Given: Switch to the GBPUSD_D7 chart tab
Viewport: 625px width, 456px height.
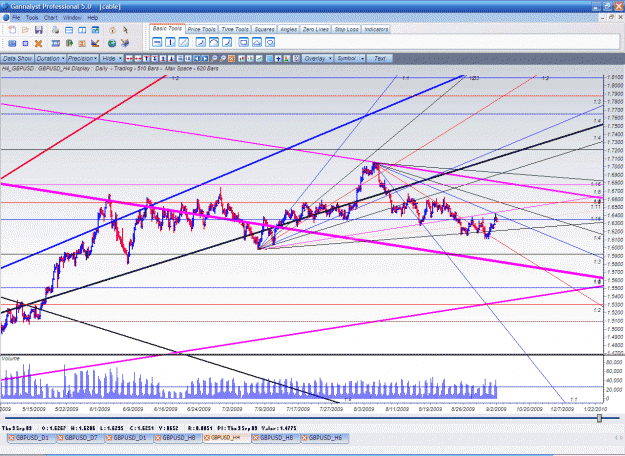Looking at the screenshot, I should tap(81, 438).
